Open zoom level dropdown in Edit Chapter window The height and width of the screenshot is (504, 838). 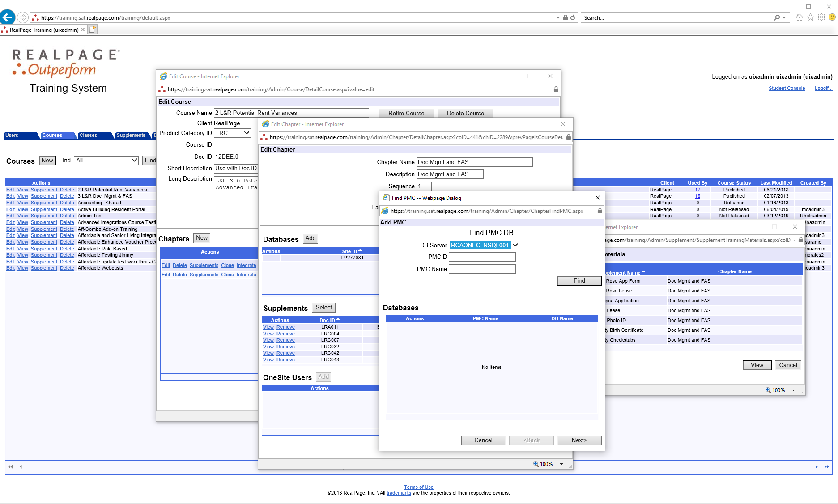pyautogui.click(x=562, y=464)
